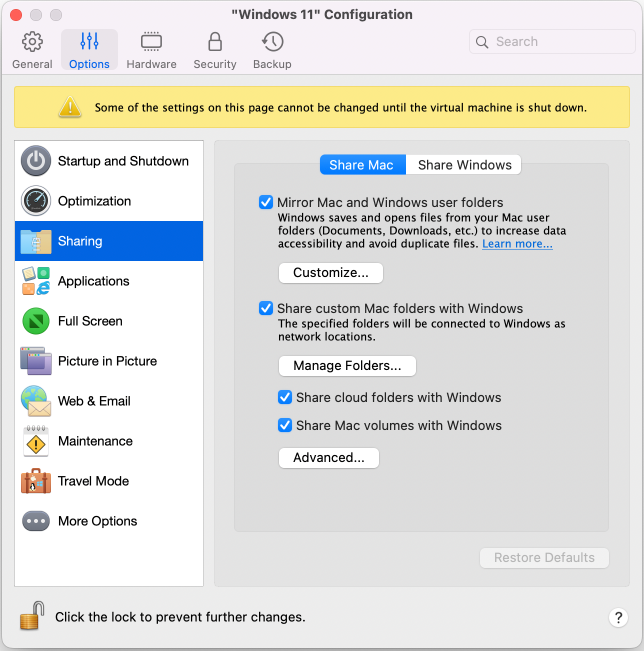This screenshot has height=651, width=644.
Task: Follow the Learn more link
Action: 517,243
